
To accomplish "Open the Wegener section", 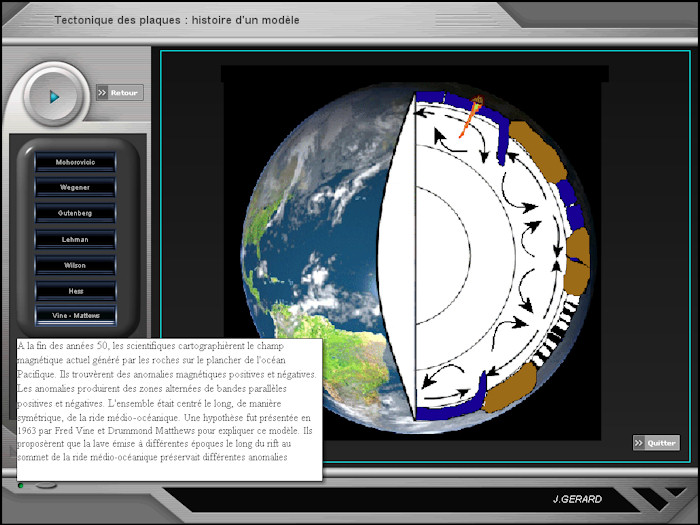I will click(75, 188).
